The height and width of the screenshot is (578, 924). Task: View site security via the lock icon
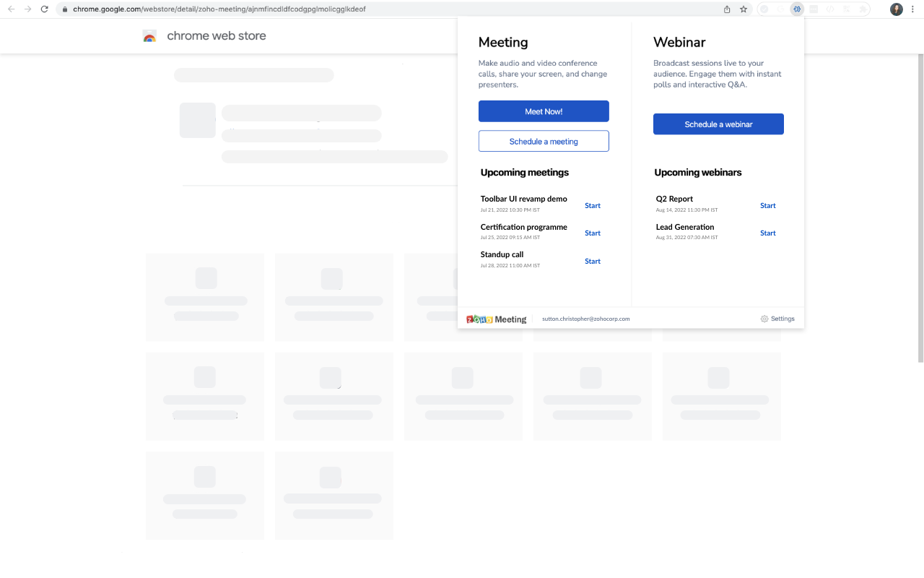pyautogui.click(x=64, y=9)
